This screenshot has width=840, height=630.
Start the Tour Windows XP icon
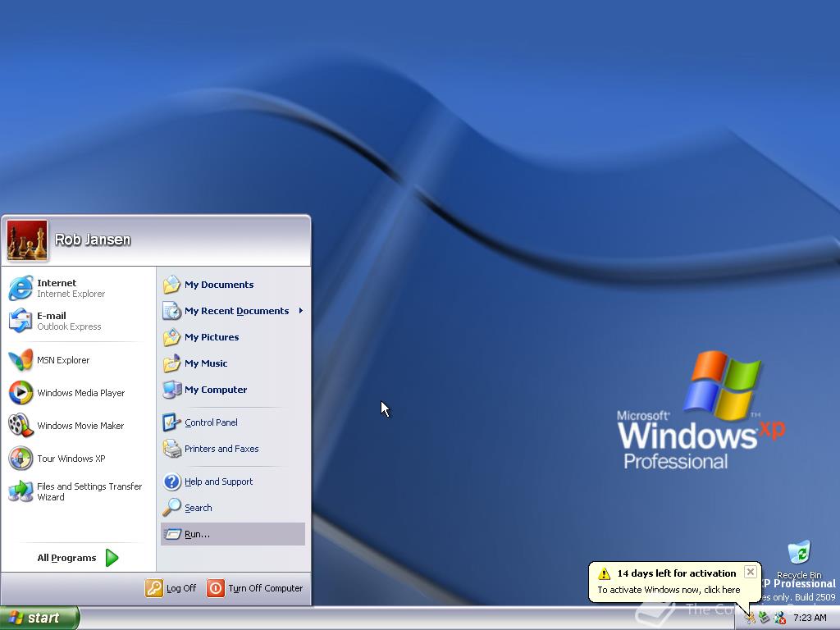coord(21,459)
